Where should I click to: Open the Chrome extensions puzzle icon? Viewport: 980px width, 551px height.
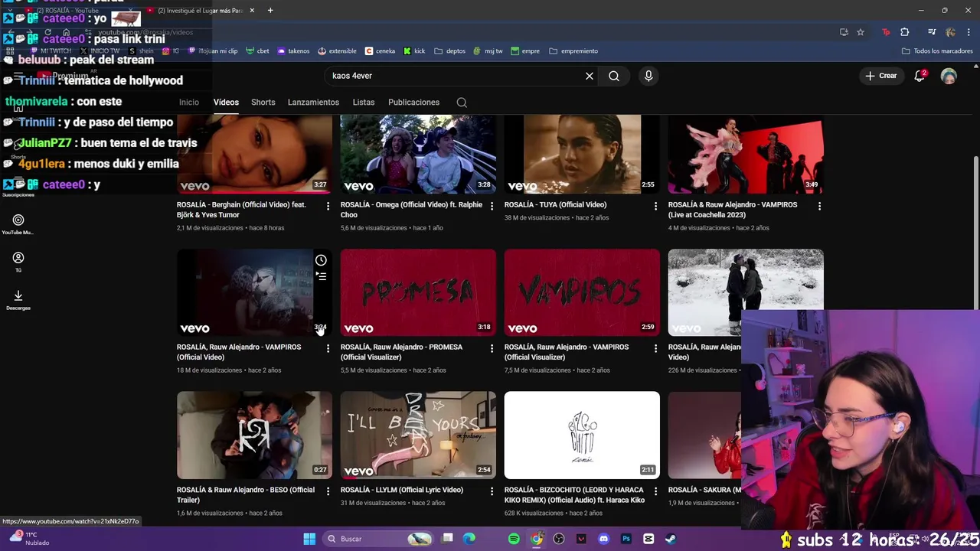(x=905, y=32)
